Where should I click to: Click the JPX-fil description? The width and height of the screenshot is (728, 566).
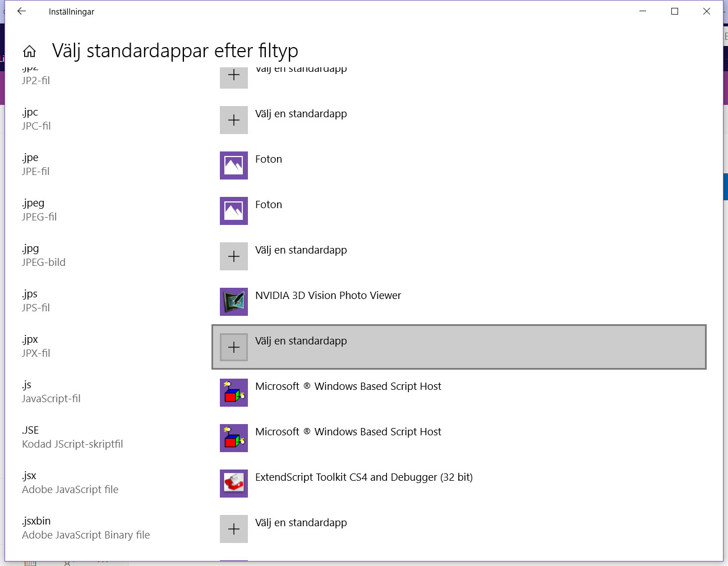(x=36, y=353)
